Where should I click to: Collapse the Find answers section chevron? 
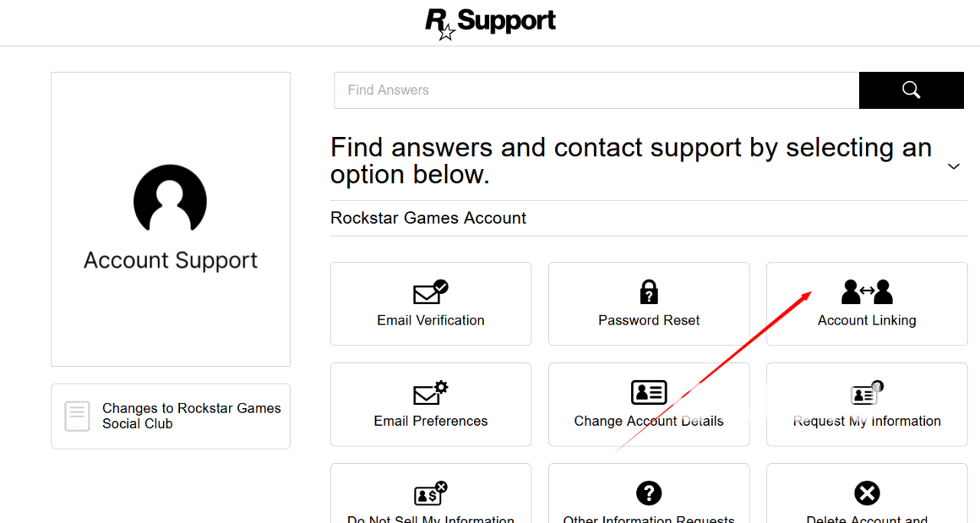pos(953,166)
